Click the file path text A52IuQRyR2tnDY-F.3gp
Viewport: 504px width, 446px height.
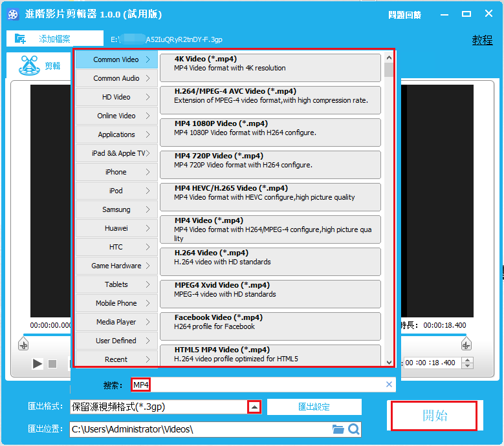pyautogui.click(x=184, y=39)
